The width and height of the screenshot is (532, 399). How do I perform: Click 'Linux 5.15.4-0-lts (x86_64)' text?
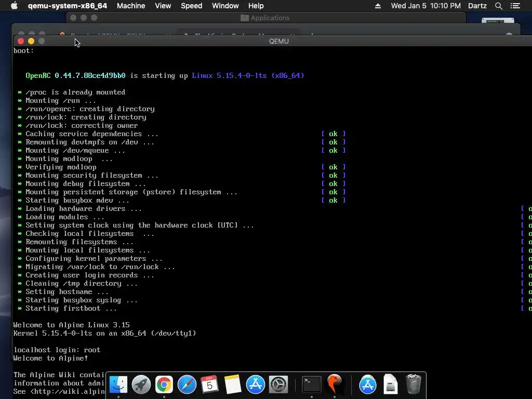pyautogui.click(x=248, y=75)
